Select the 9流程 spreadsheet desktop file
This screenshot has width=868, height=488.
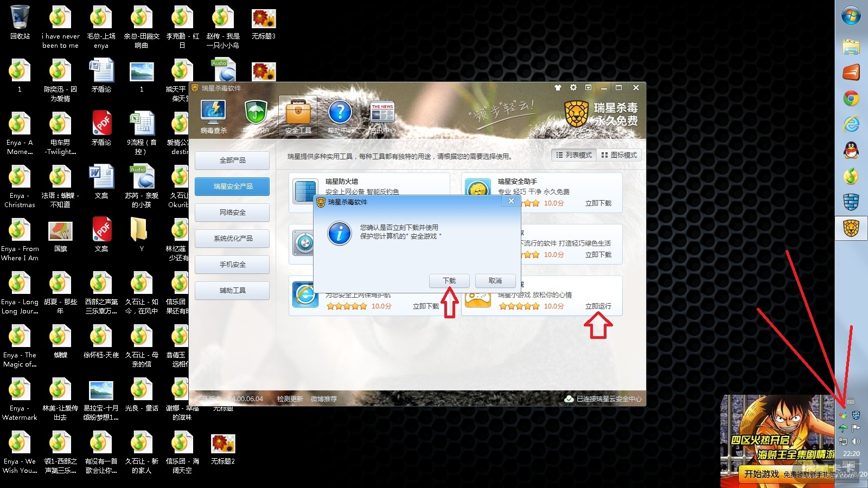(142, 133)
